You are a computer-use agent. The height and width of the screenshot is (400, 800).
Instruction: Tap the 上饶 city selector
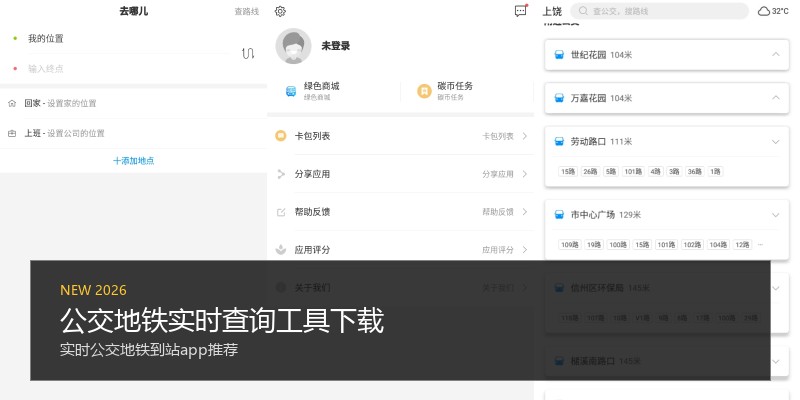pyautogui.click(x=552, y=11)
